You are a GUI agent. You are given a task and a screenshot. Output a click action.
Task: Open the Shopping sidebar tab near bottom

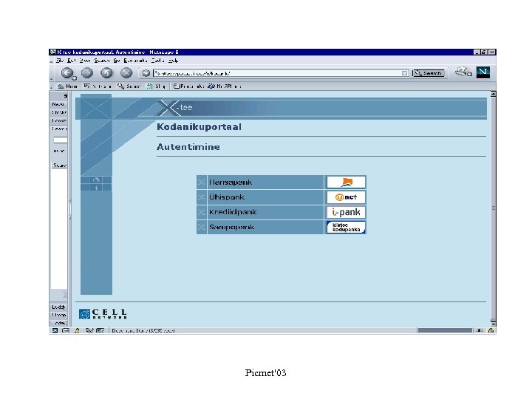pyautogui.click(x=58, y=315)
